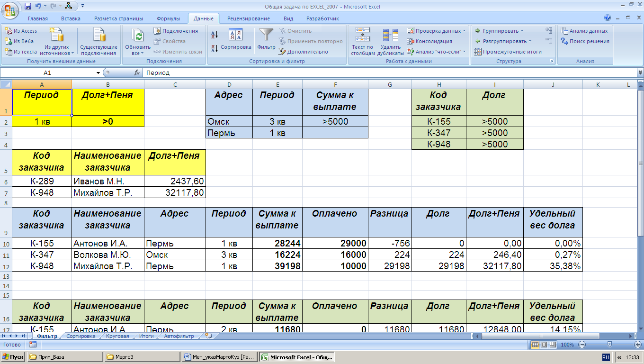The image size is (644, 364).
Task: Open Прим_База folder in taskbar
Action: pyautogui.click(x=64, y=357)
